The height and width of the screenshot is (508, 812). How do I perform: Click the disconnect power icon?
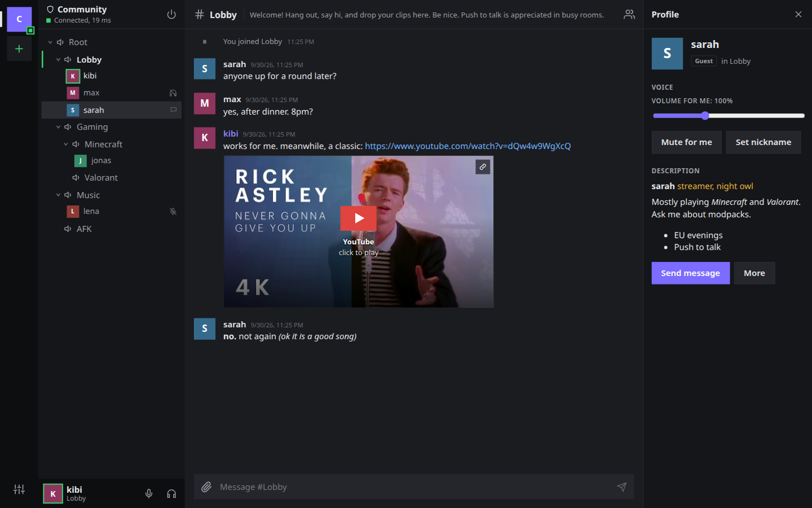pos(171,15)
